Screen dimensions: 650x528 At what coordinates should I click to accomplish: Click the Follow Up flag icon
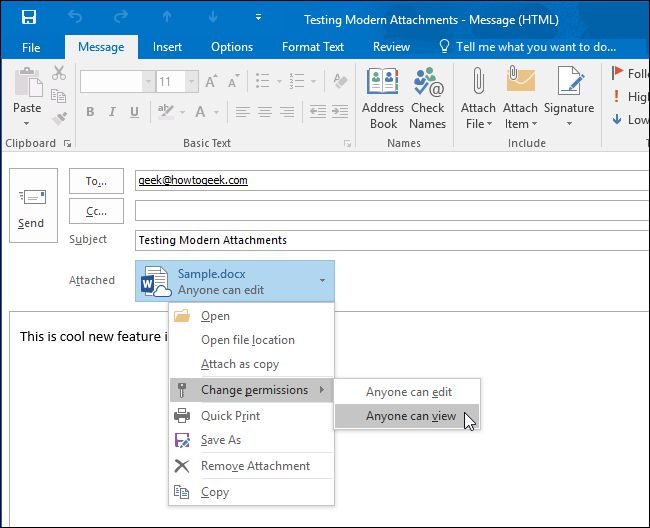point(617,73)
